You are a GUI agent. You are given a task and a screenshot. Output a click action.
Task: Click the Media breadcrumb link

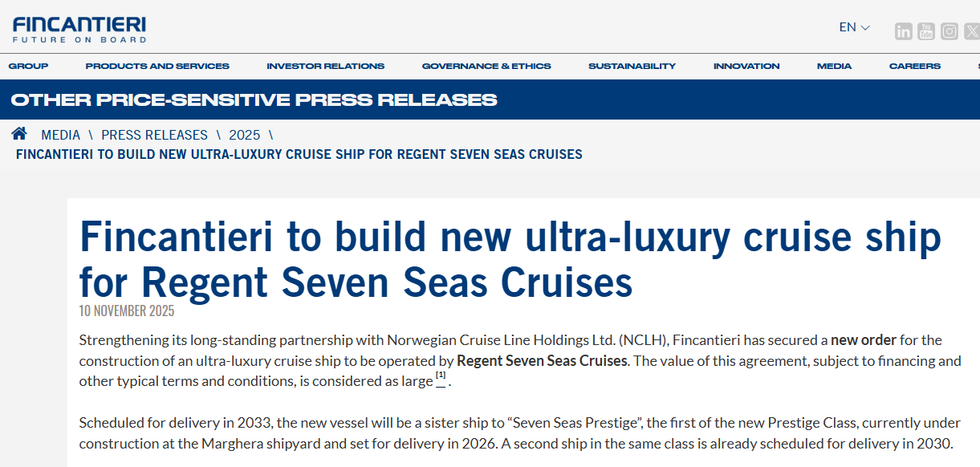[x=61, y=135]
